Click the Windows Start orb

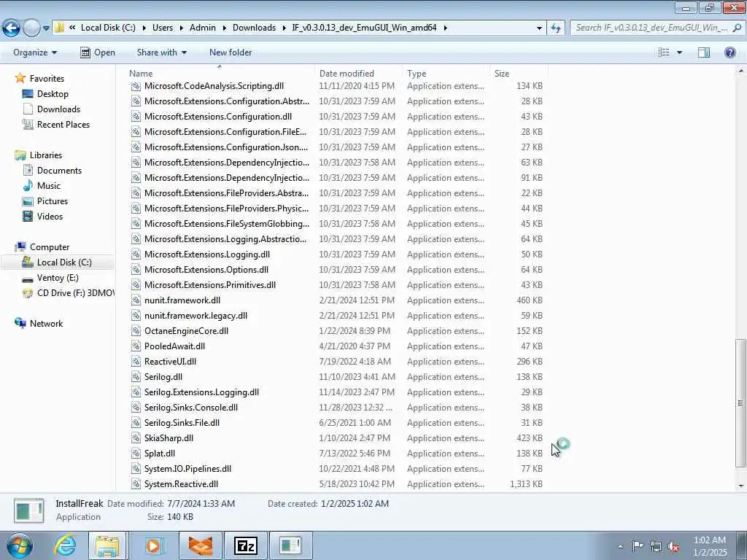(19, 545)
